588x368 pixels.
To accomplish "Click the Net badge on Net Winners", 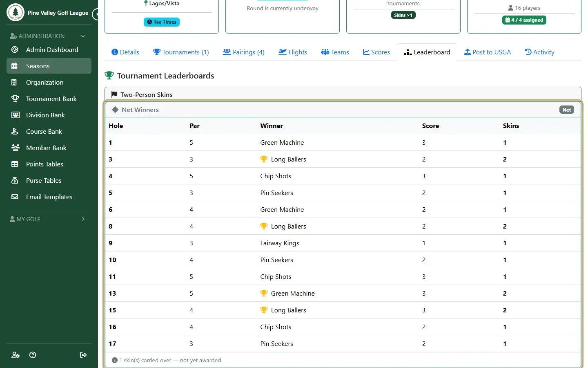I will 567,110.
